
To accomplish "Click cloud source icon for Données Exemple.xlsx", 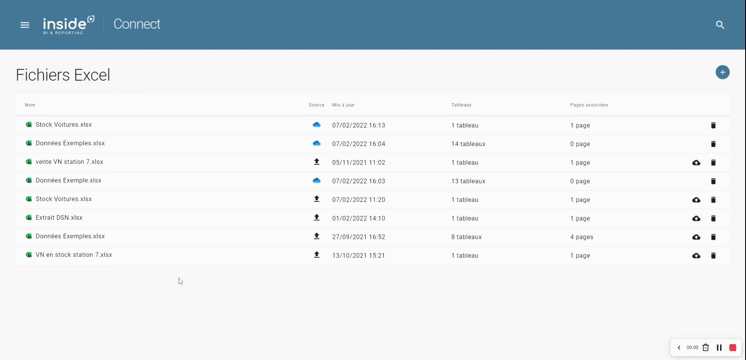I will coord(316,181).
